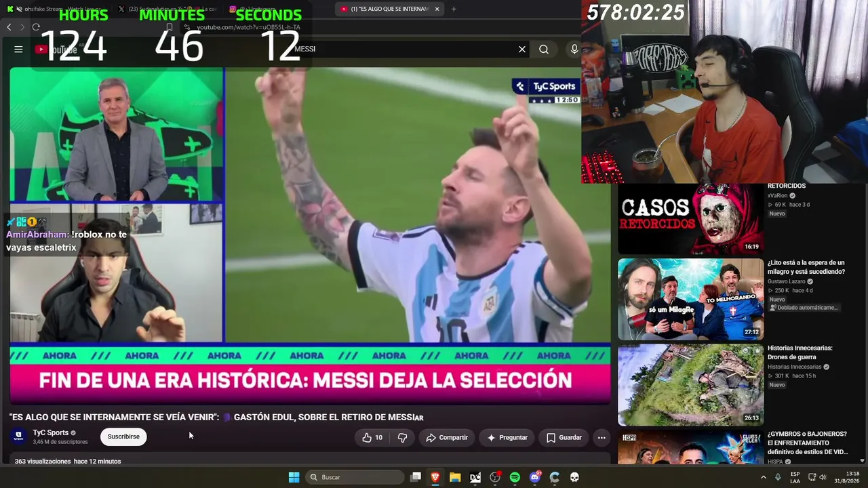
Task: Open the Preguntar AI assistant button
Action: point(507,437)
